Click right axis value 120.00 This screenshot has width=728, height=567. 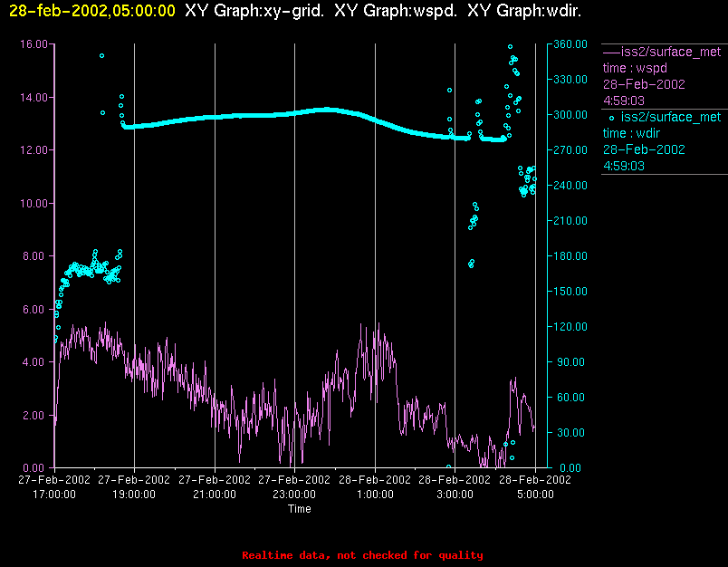(x=570, y=327)
